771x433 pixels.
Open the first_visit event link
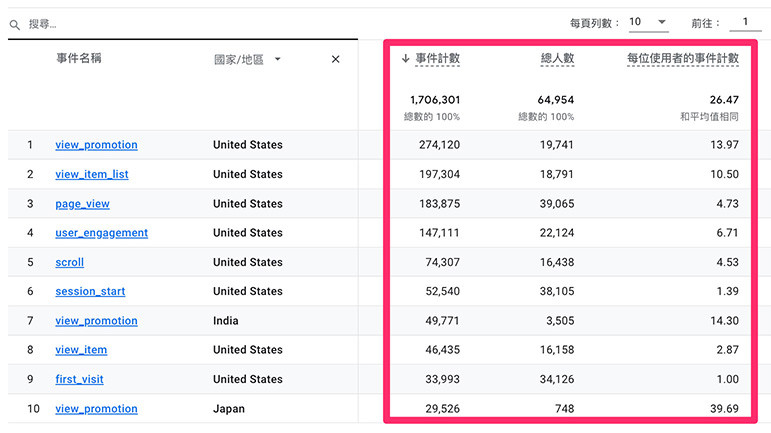click(x=79, y=380)
